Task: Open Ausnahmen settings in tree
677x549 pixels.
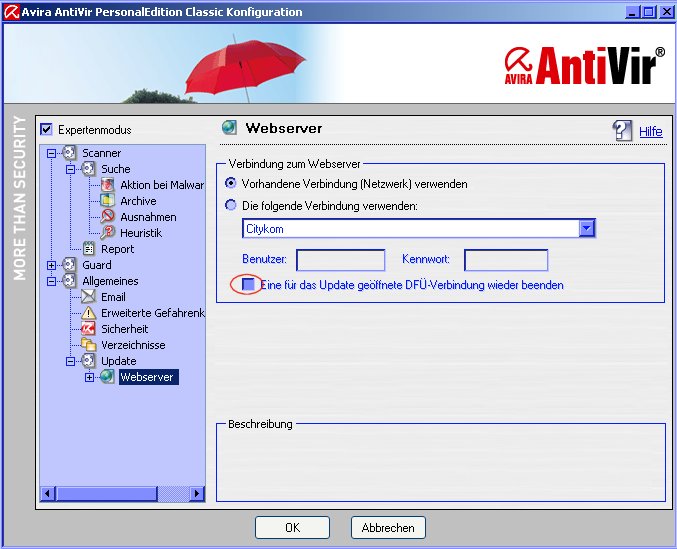Action: point(148,217)
